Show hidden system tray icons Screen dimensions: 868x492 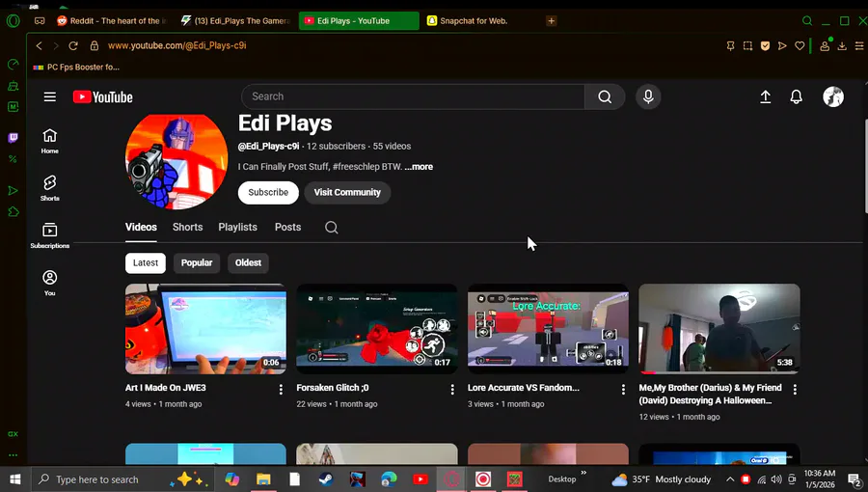point(730,479)
